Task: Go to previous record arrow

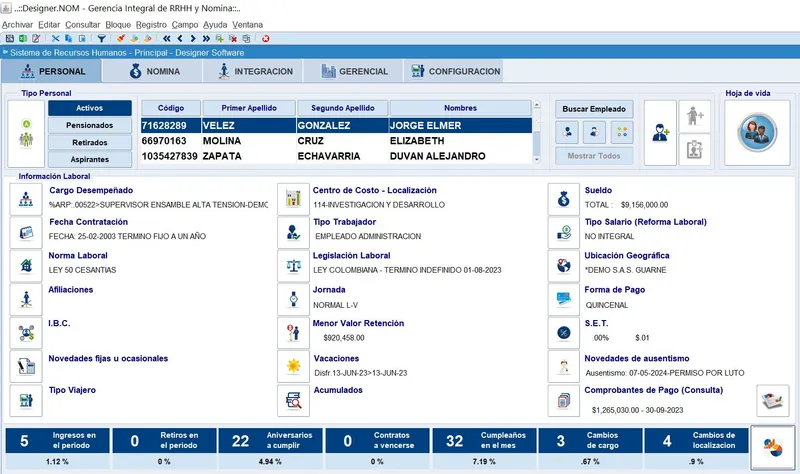Action: (x=180, y=38)
